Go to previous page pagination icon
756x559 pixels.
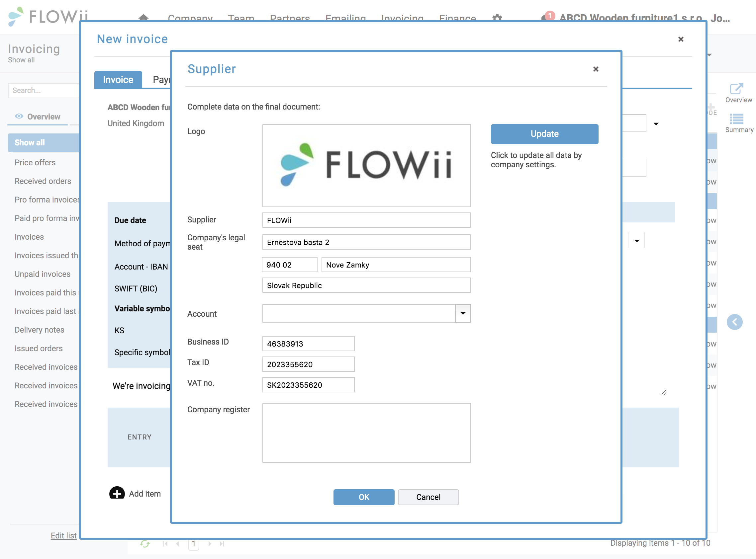coord(178,543)
